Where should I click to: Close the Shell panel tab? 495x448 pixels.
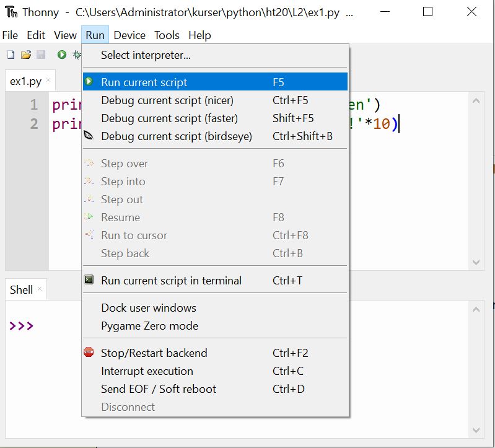coord(40,289)
